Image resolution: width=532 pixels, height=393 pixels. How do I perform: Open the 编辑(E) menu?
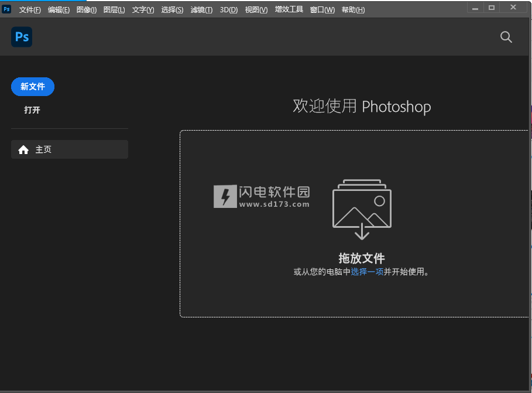tap(59, 10)
